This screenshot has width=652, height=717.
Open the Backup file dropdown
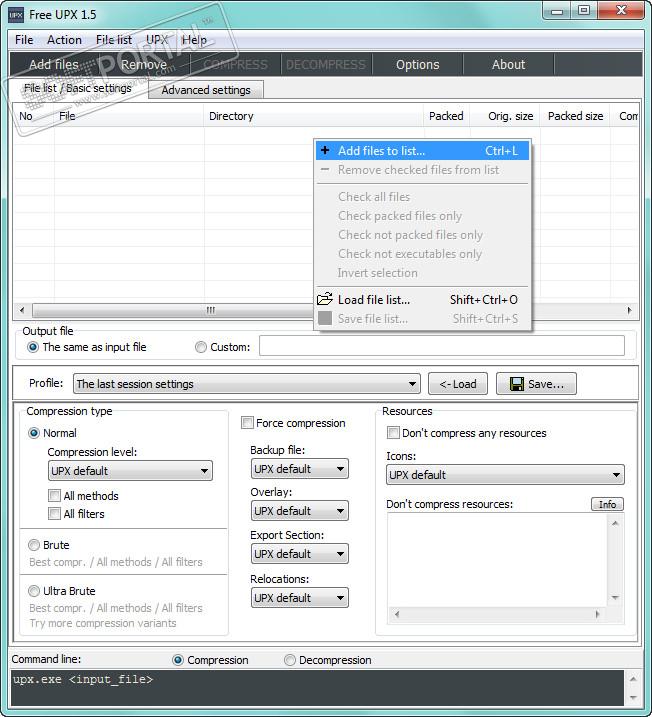coord(299,469)
